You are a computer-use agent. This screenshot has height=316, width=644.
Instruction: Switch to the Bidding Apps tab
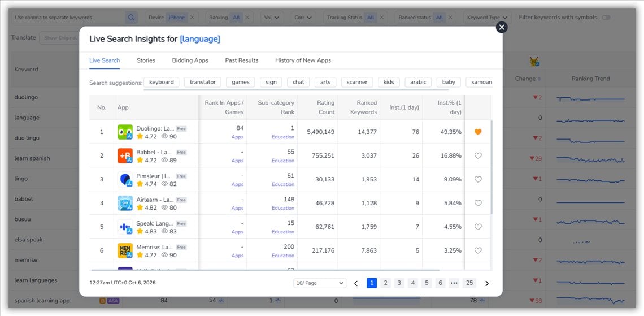[190, 60]
